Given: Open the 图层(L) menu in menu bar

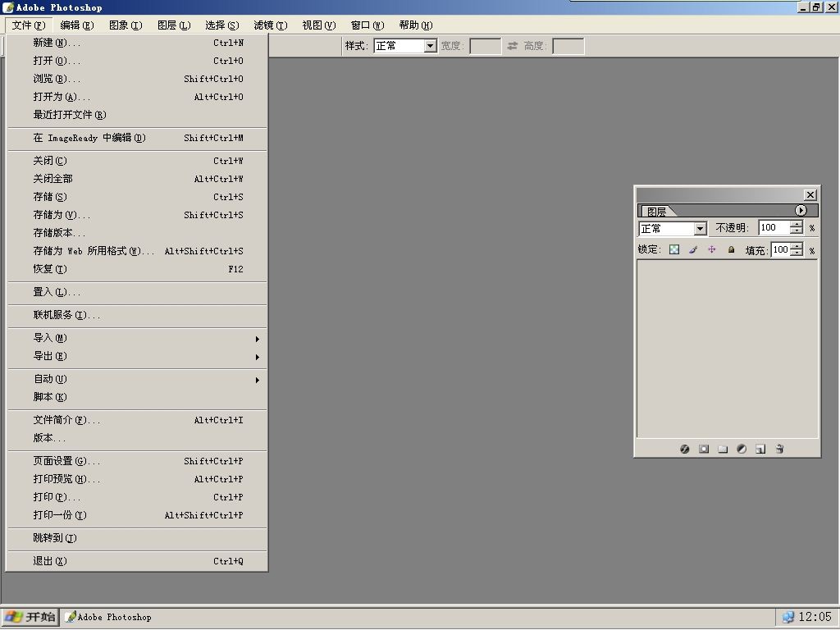Looking at the screenshot, I should pos(174,25).
